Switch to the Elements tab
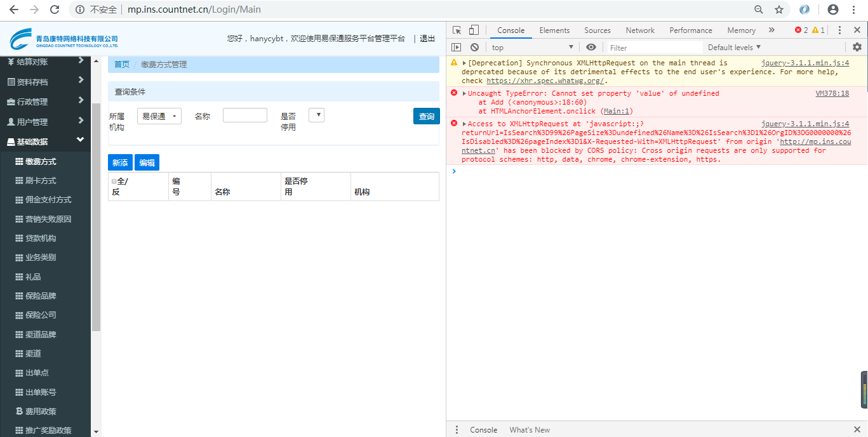868x437 pixels. 554,30
